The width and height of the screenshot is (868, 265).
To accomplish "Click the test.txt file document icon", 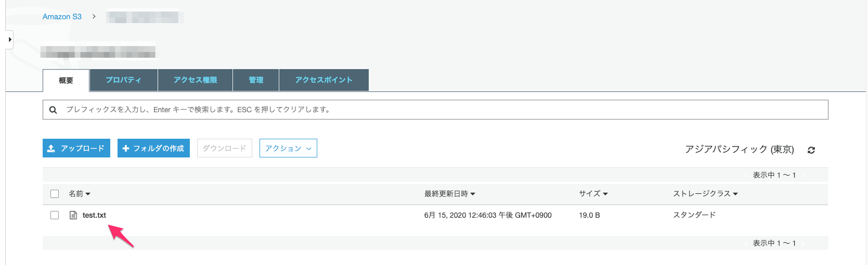I will [73, 215].
